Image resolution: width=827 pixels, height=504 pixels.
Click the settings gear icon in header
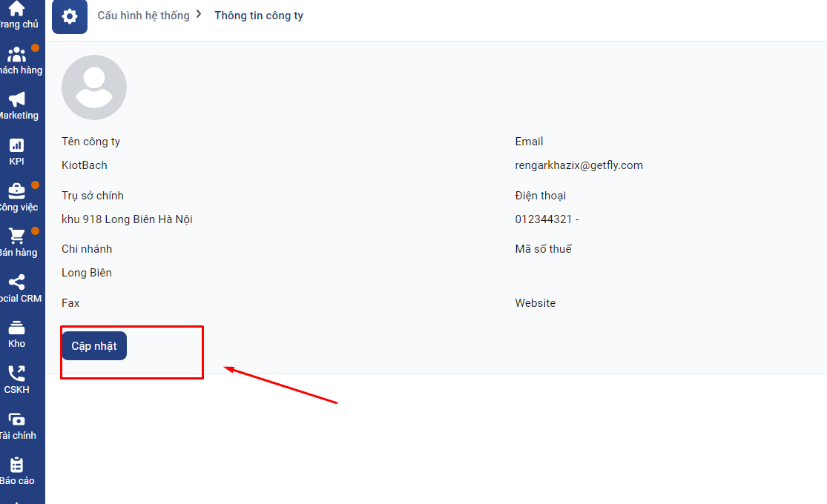pyautogui.click(x=70, y=16)
